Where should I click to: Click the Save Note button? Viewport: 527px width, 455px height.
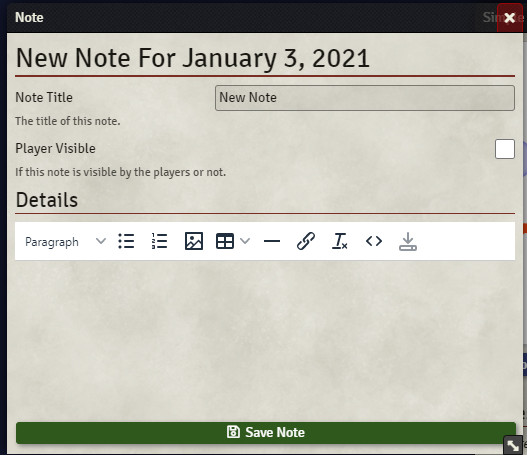[266, 432]
